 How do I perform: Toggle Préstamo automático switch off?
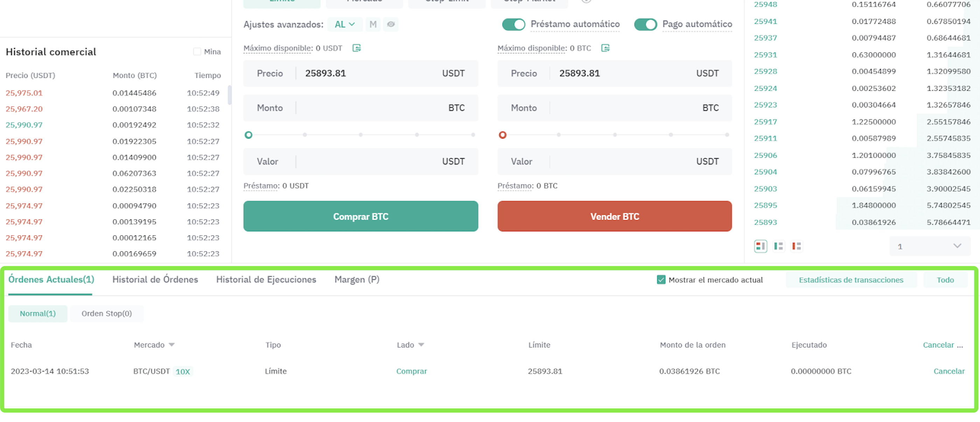(x=513, y=24)
